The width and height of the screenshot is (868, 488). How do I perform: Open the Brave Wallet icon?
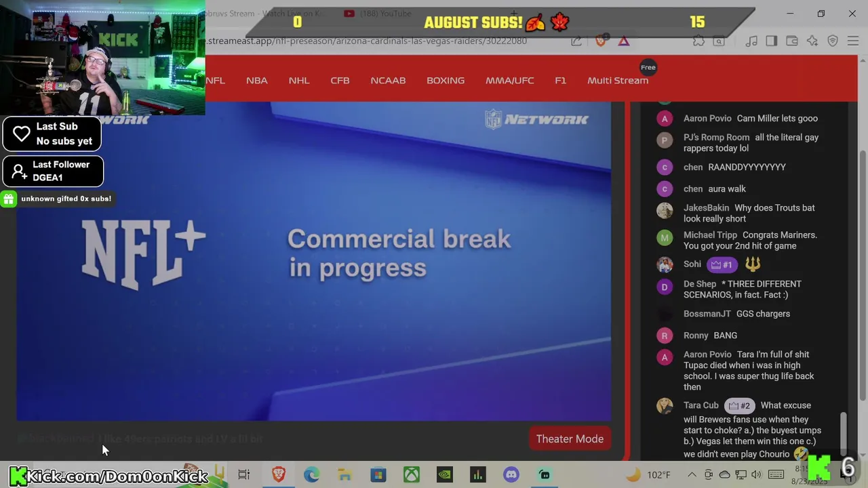(791, 41)
